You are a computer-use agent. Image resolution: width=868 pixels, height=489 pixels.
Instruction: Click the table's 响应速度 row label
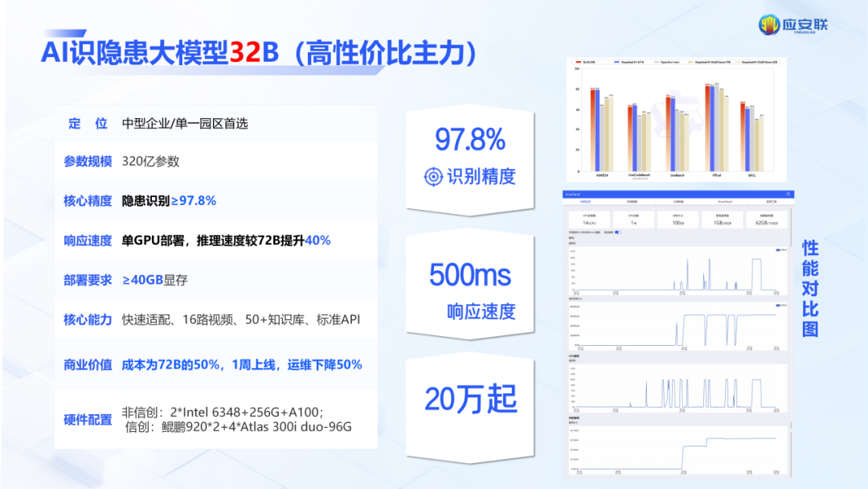pyautogui.click(x=88, y=240)
